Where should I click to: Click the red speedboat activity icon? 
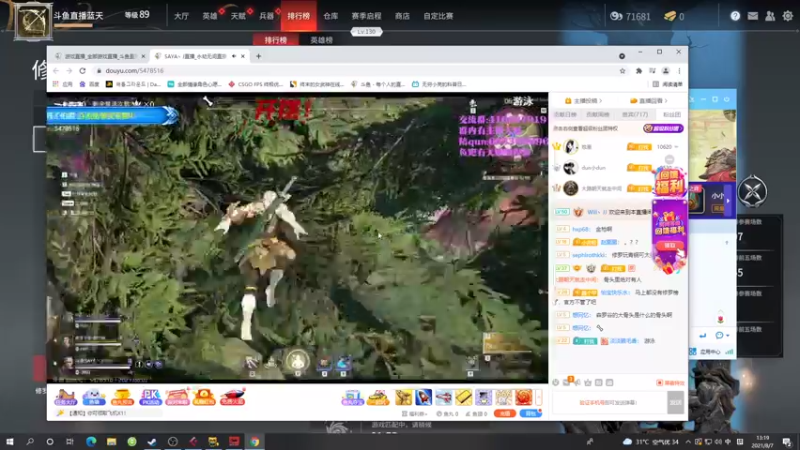point(233,397)
